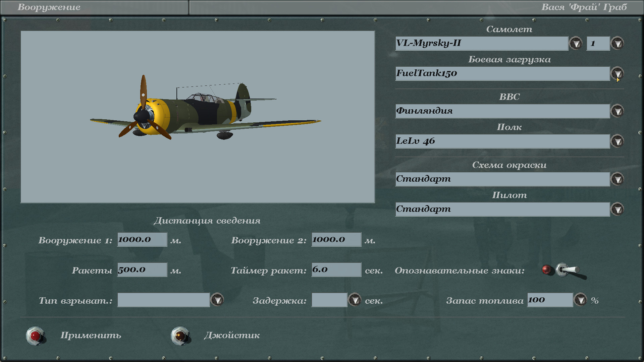Viewport: 644px width, 362px height.
Task: Open plane number arrow next to 1
Action: coord(618,43)
